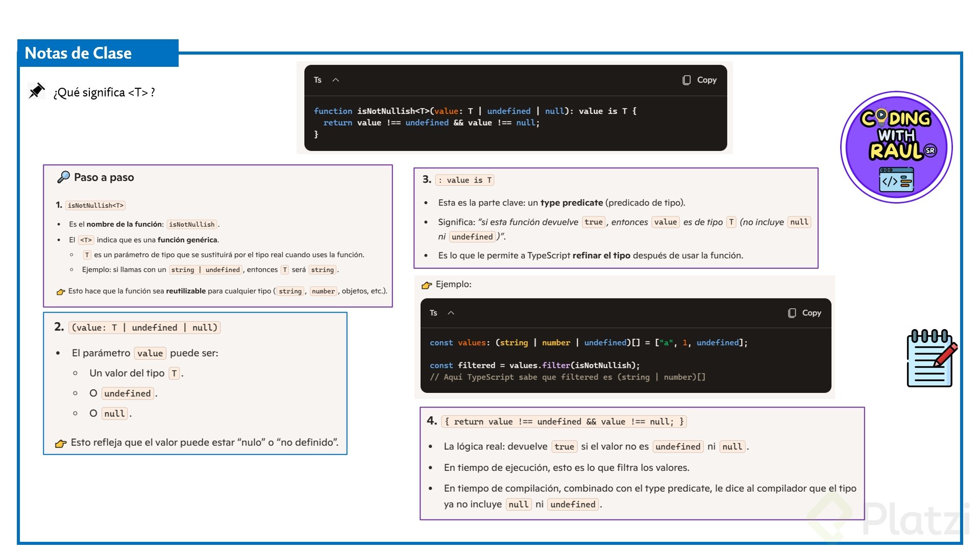Collapse the Ejemplo code block chevron
Screen dimensions: 980x551
[x=451, y=313]
